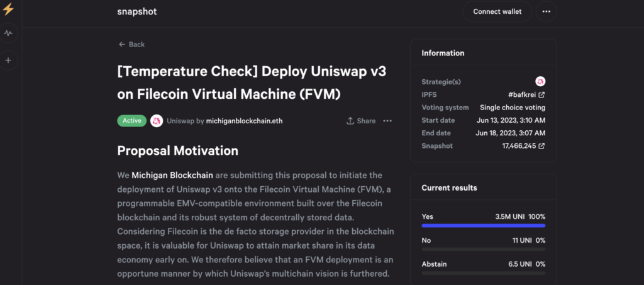Go back using the Back link

click(132, 44)
